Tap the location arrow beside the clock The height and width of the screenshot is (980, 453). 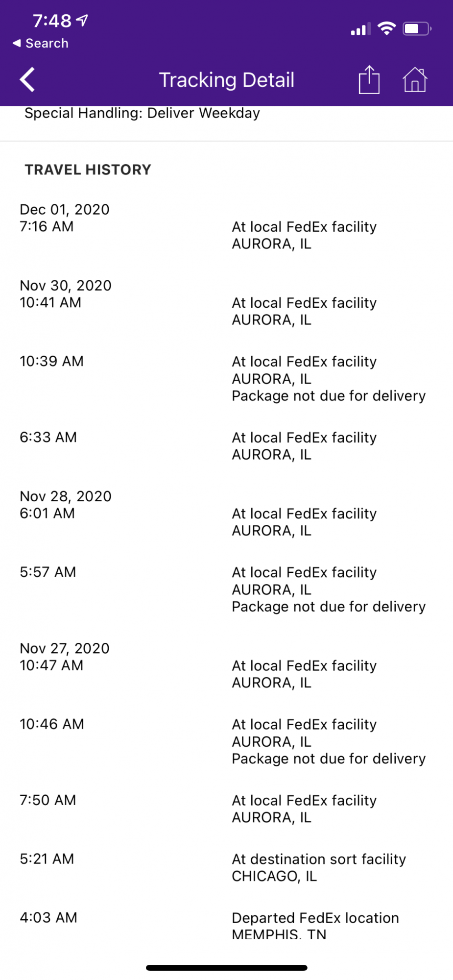tap(83, 20)
